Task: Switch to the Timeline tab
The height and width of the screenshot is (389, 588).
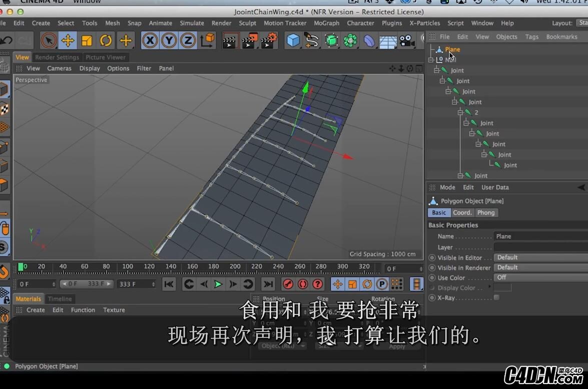Action: pos(60,298)
